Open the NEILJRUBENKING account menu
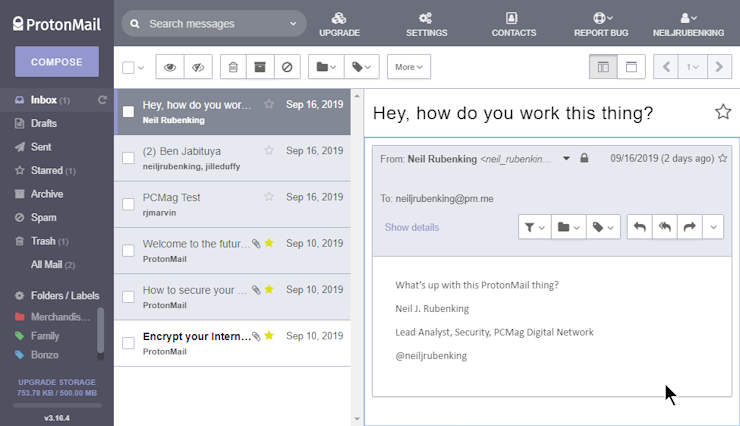The height and width of the screenshot is (426, 740). click(688, 24)
